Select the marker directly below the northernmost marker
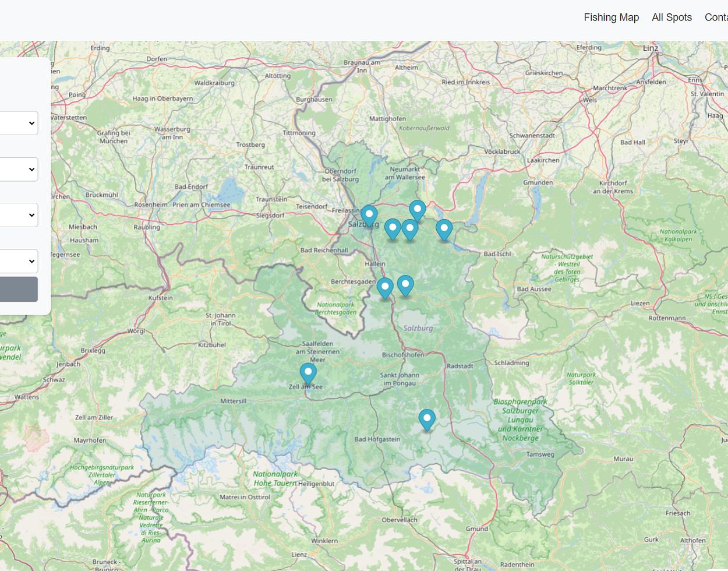 tap(410, 230)
